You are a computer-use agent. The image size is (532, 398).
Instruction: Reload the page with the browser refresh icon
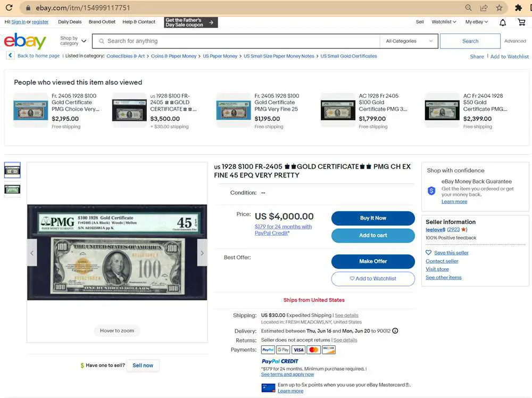(x=9, y=7)
